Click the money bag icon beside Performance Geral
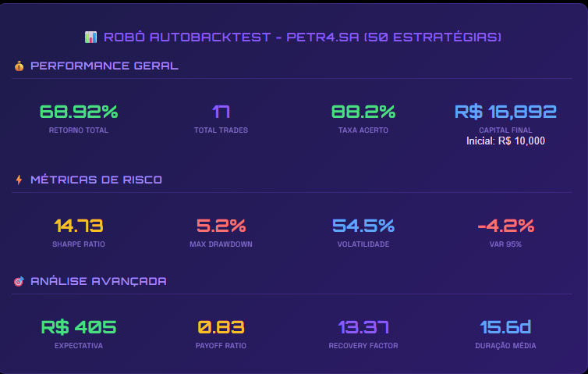 pos(19,66)
